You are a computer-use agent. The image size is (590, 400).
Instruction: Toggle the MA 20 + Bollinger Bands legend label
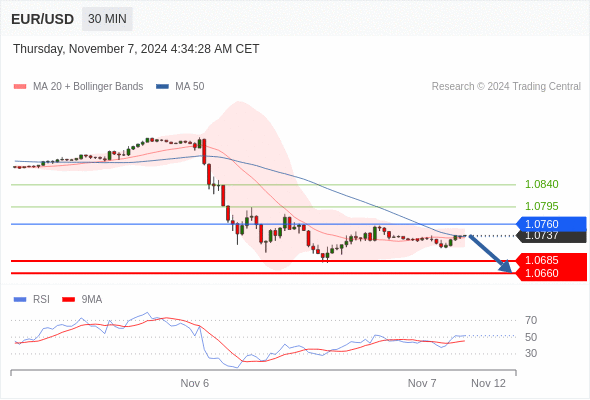click(x=88, y=87)
